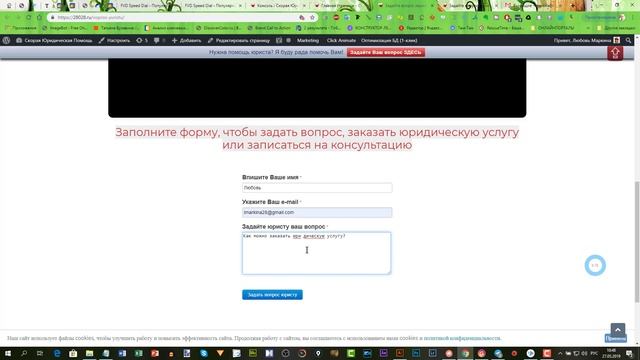Viewport: 640px width, 360px height.
Task: Open Microsoft Edge from the taskbar
Action: (x=57, y=353)
